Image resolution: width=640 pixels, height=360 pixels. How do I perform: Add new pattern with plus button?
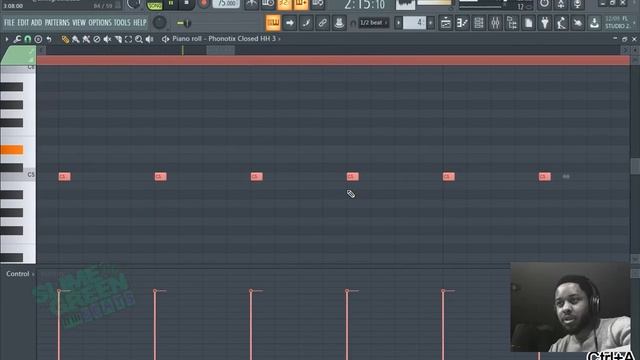tap(431, 23)
